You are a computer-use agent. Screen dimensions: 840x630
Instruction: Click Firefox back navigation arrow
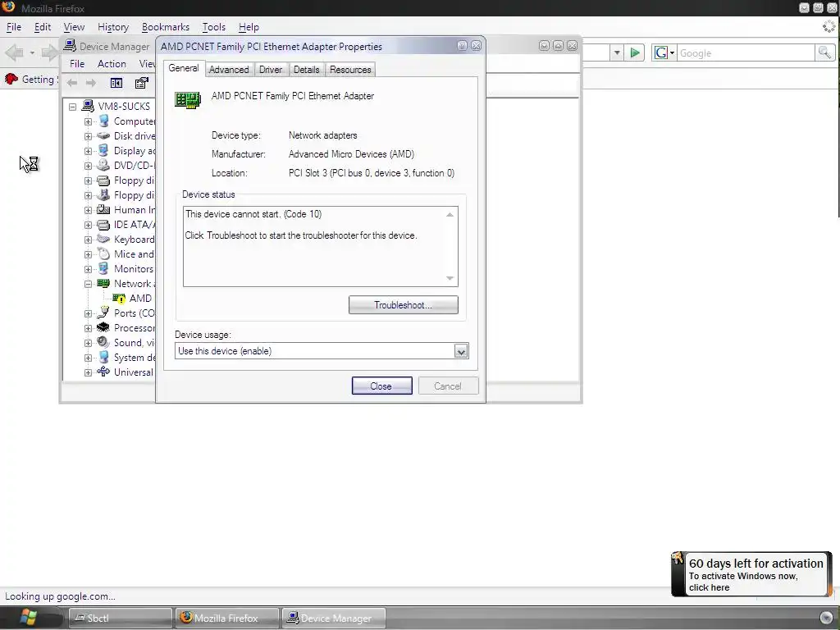pyautogui.click(x=15, y=52)
